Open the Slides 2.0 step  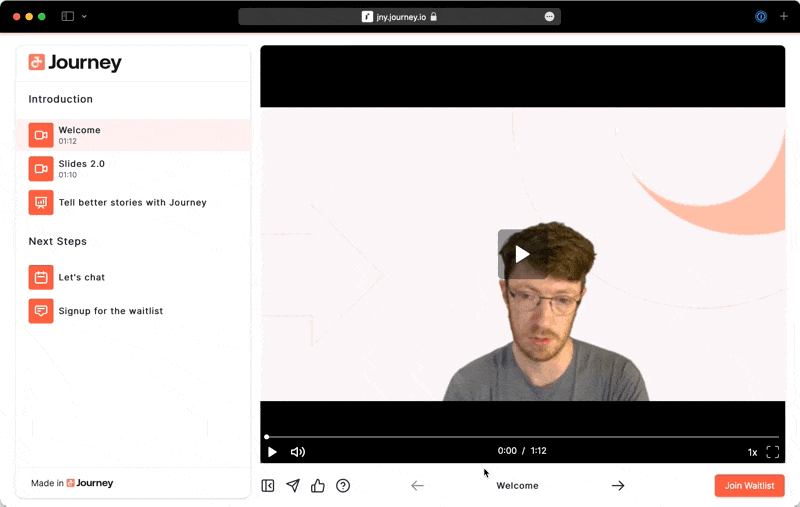[x=134, y=169]
